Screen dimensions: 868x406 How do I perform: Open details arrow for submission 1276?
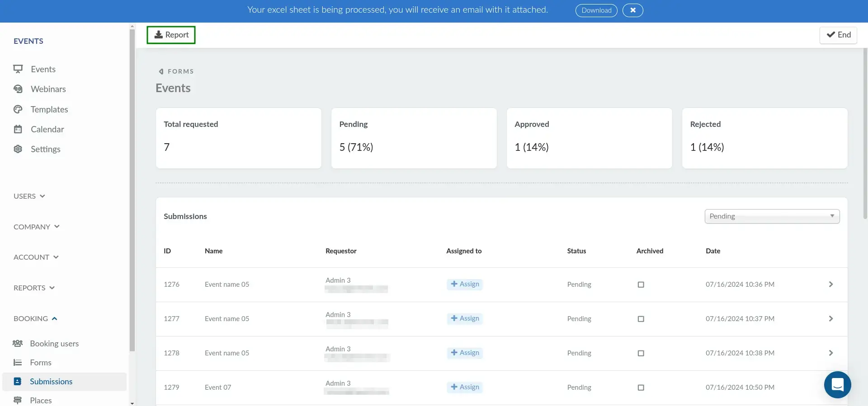point(830,284)
